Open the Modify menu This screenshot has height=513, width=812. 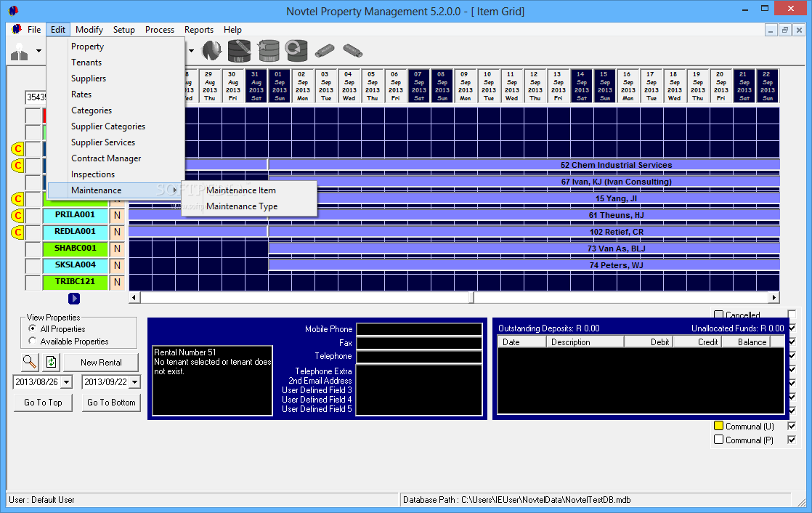[x=89, y=30]
